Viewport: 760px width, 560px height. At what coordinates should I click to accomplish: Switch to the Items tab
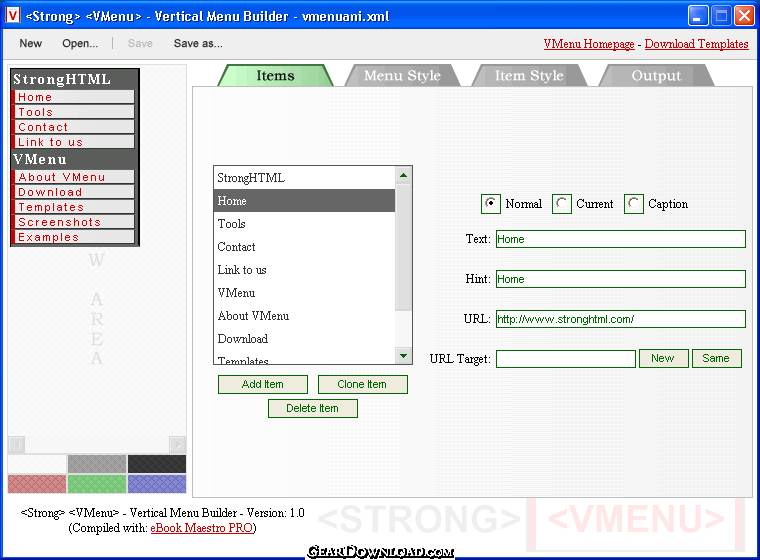point(275,76)
